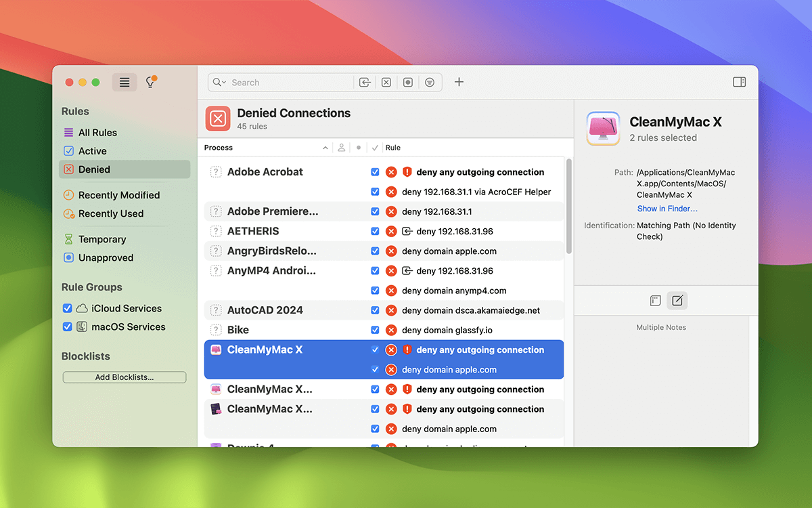Click the cloud icon beside iCloud Services
The image size is (812, 508).
pos(82,308)
